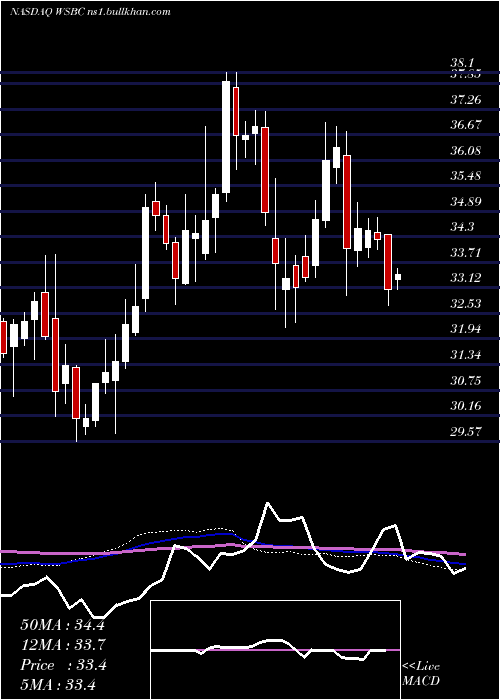The width and height of the screenshot is (500, 700).
Task: Click the tallest white candlestick near 37.85 high
Action: coord(226,137)
